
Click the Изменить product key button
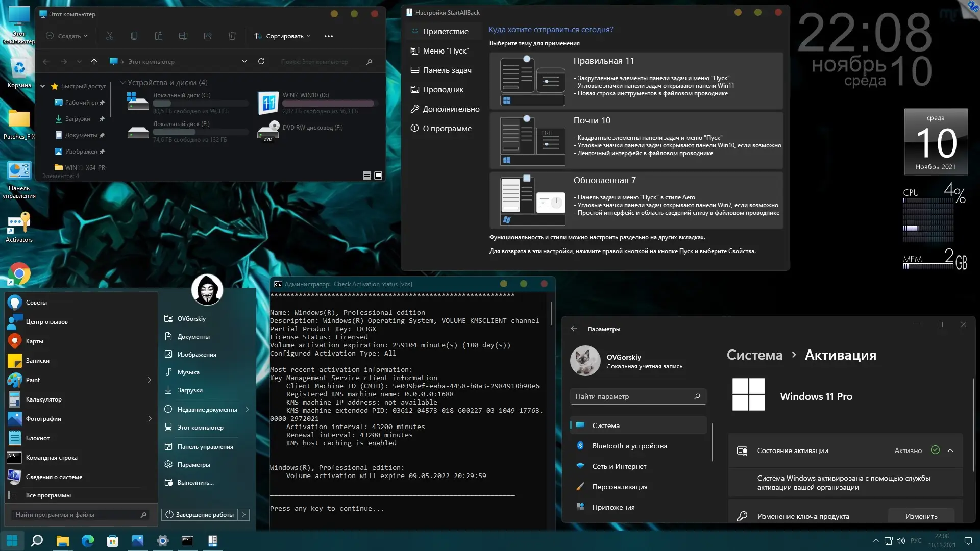tap(921, 516)
